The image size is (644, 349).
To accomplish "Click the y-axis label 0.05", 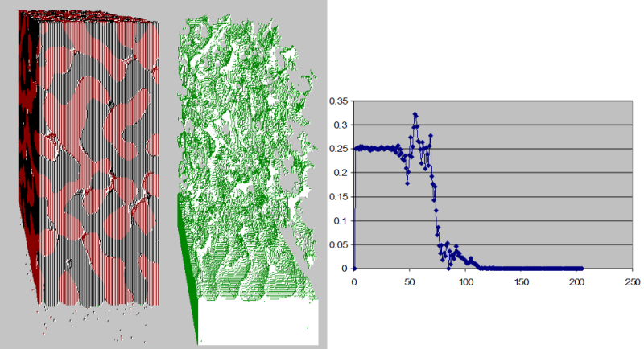I will coord(341,244).
